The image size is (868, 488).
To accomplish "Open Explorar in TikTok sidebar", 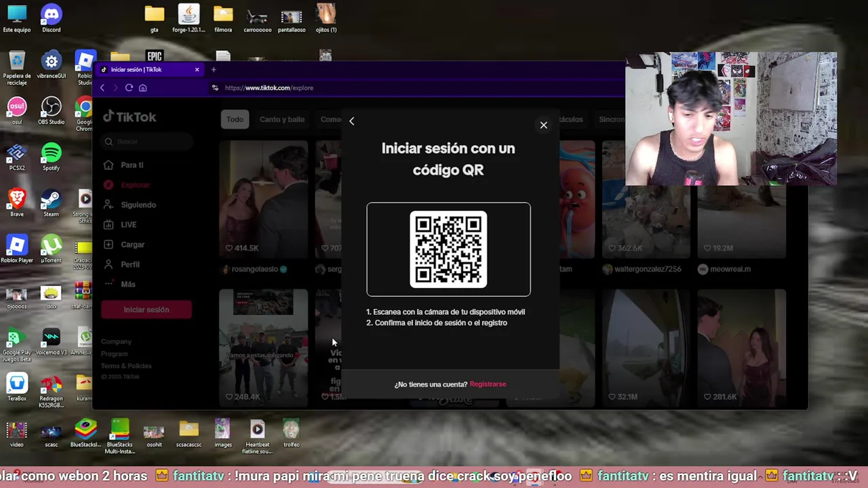I will click(135, 185).
